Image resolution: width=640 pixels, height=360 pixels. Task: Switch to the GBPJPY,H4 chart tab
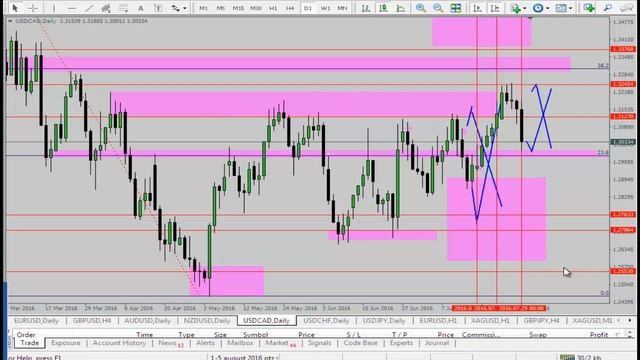pos(542,321)
